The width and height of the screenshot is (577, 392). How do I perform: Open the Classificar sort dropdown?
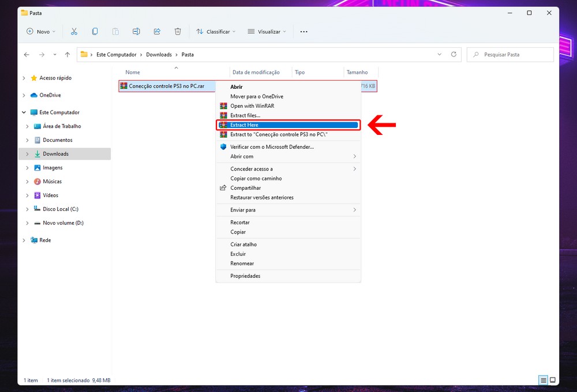pyautogui.click(x=216, y=32)
